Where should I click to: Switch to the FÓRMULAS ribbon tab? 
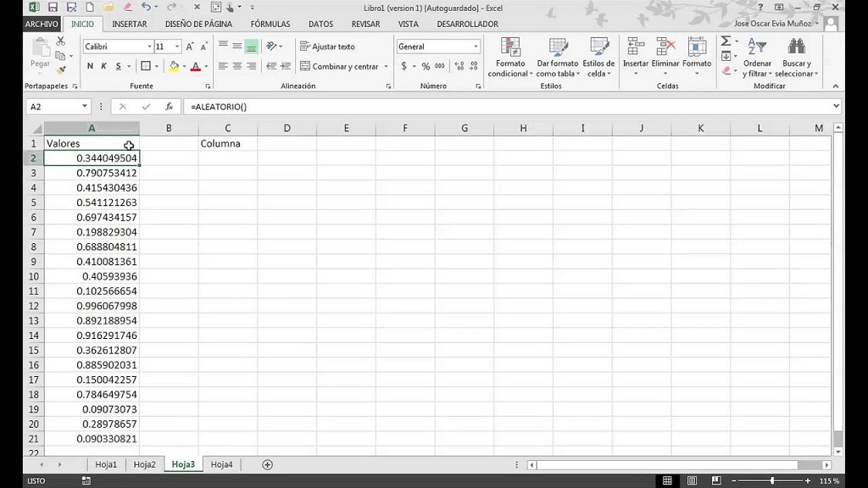[x=270, y=24]
